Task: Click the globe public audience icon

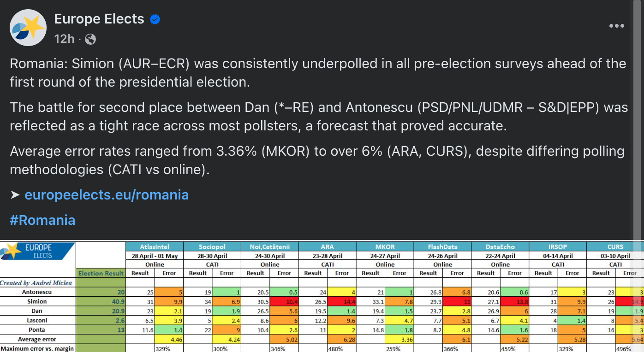Action: (90, 39)
